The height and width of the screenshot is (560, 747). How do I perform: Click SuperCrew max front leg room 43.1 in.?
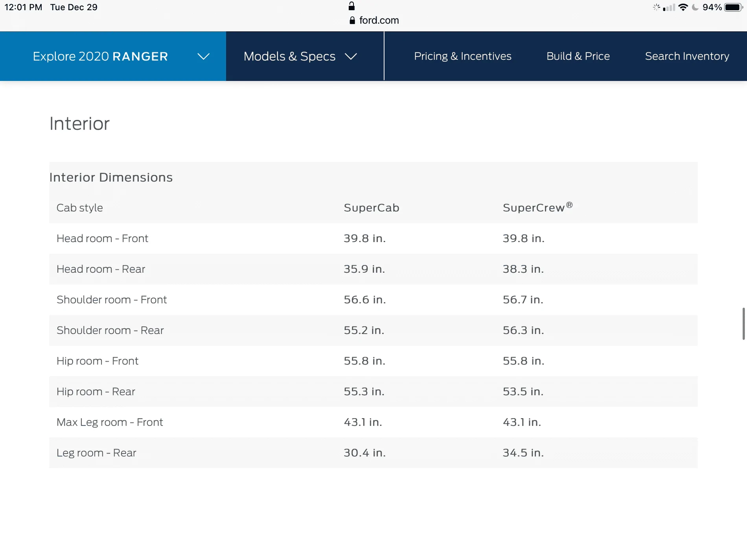tap(522, 422)
